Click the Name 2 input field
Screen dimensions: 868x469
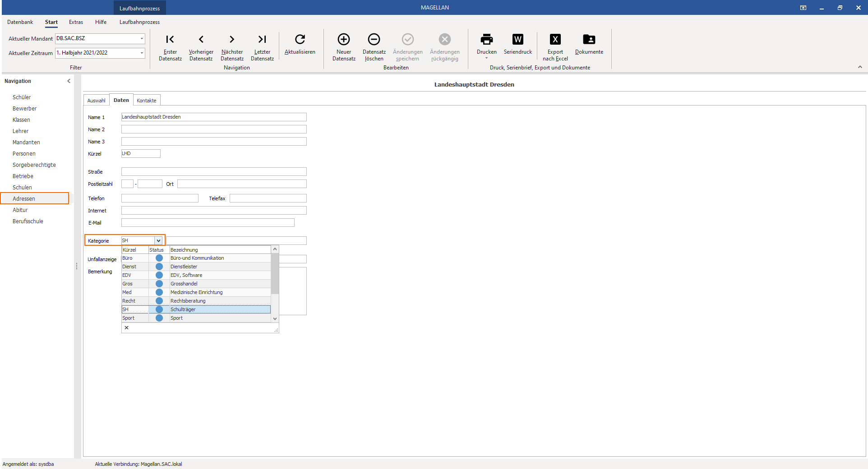[x=214, y=129]
